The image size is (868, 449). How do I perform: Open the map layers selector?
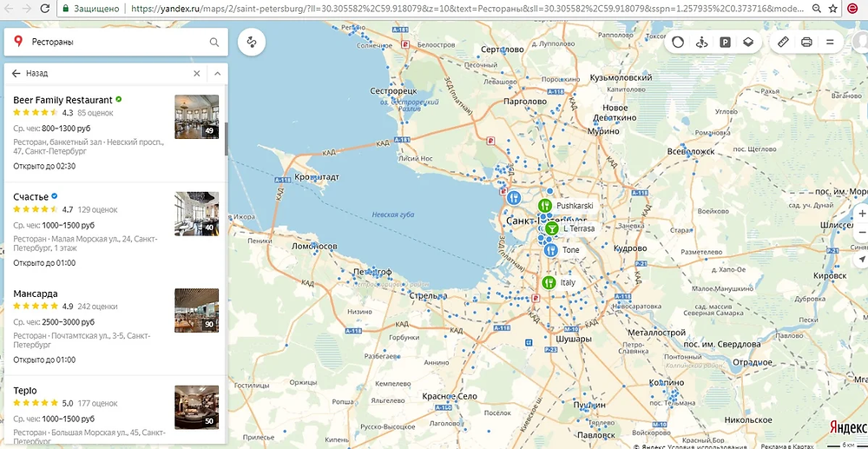click(x=748, y=42)
